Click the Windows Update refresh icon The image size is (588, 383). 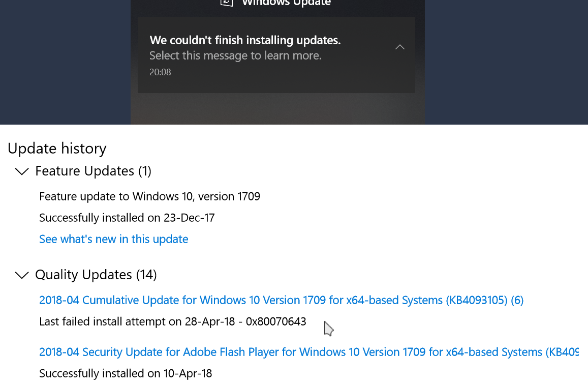point(227,3)
